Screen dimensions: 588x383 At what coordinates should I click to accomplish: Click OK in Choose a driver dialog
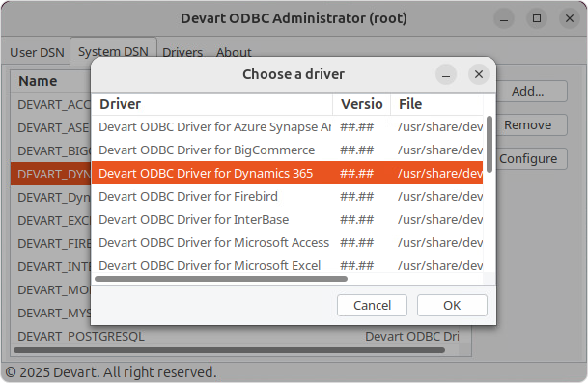point(452,305)
